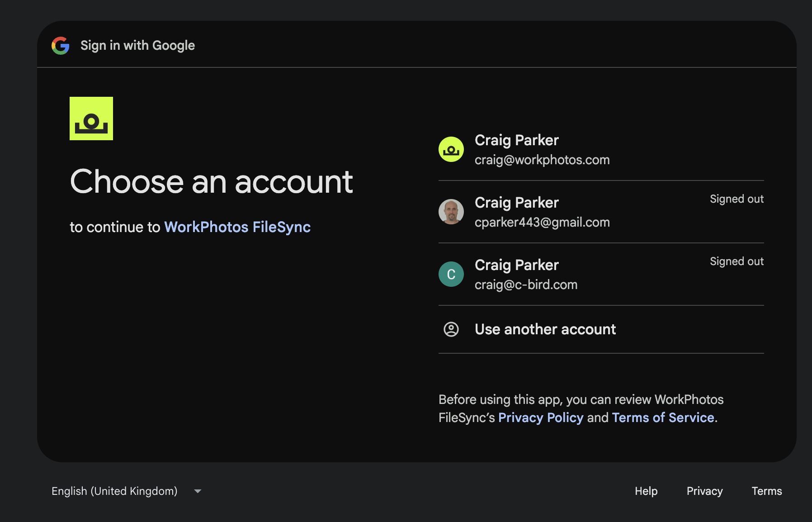812x522 pixels.
Task: Click the Sign in with Google header text
Action: point(137,46)
